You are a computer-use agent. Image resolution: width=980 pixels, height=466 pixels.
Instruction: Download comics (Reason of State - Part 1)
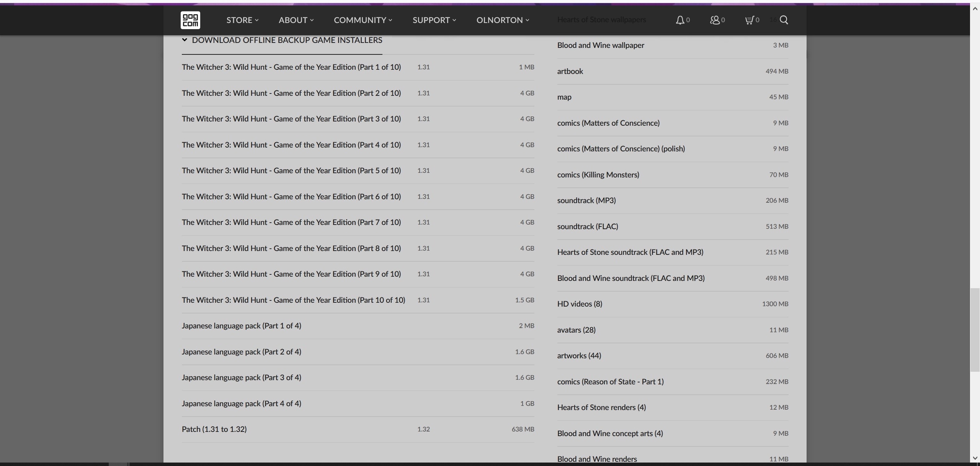[x=673, y=382]
